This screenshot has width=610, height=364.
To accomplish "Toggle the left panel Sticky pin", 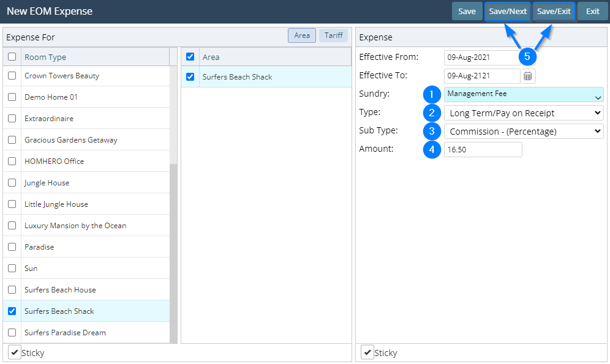I will pos(15,352).
